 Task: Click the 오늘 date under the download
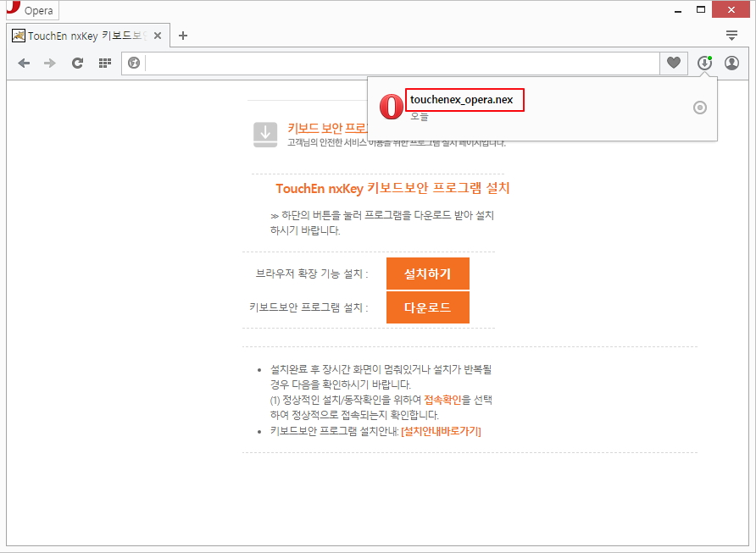420,117
